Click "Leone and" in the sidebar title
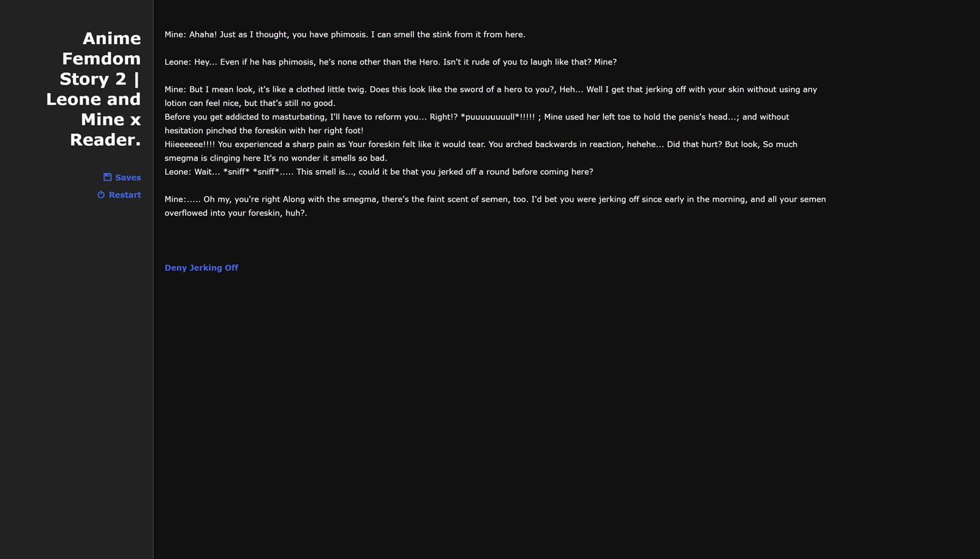 coord(94,99)
